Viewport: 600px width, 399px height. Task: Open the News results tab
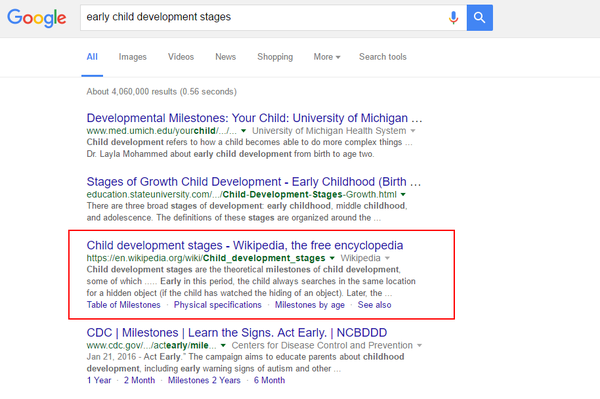pos(225,57)
